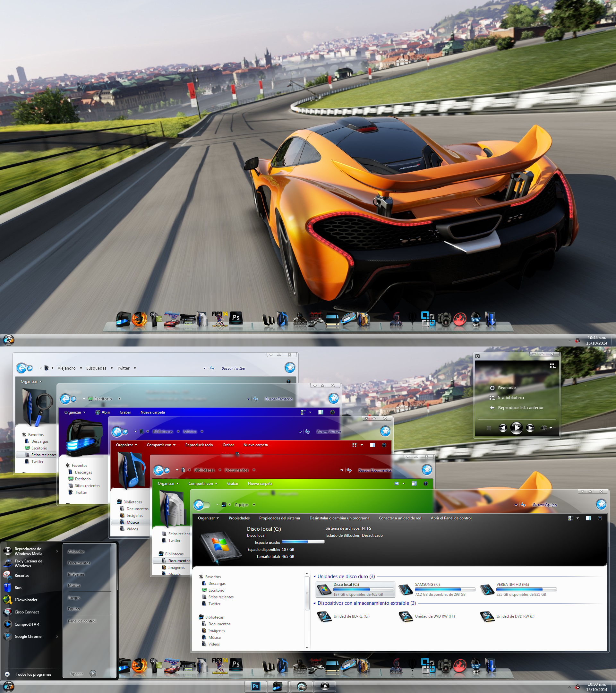Click SAMSUNG (K:) drive usage bar
Viewport: 616px width, 693px height.
click(x=445, y=590)
